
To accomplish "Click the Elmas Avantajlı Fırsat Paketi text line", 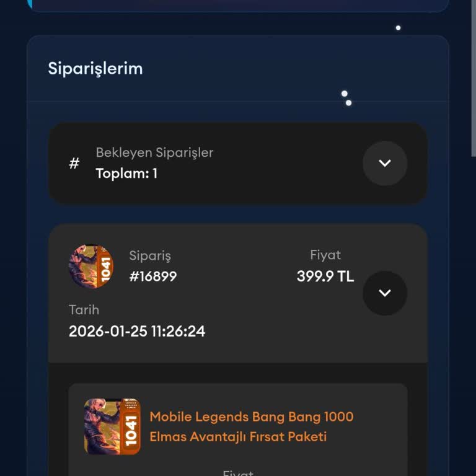I will [238, 437].
